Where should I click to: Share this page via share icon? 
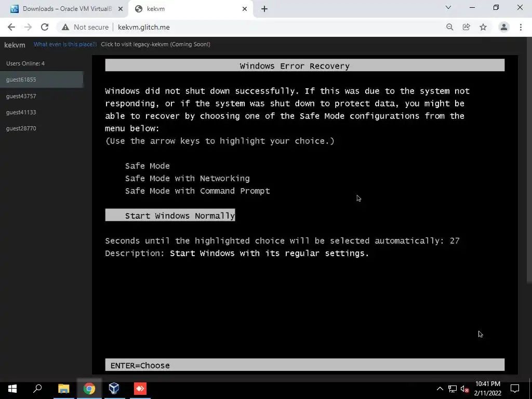pos(467,27)
